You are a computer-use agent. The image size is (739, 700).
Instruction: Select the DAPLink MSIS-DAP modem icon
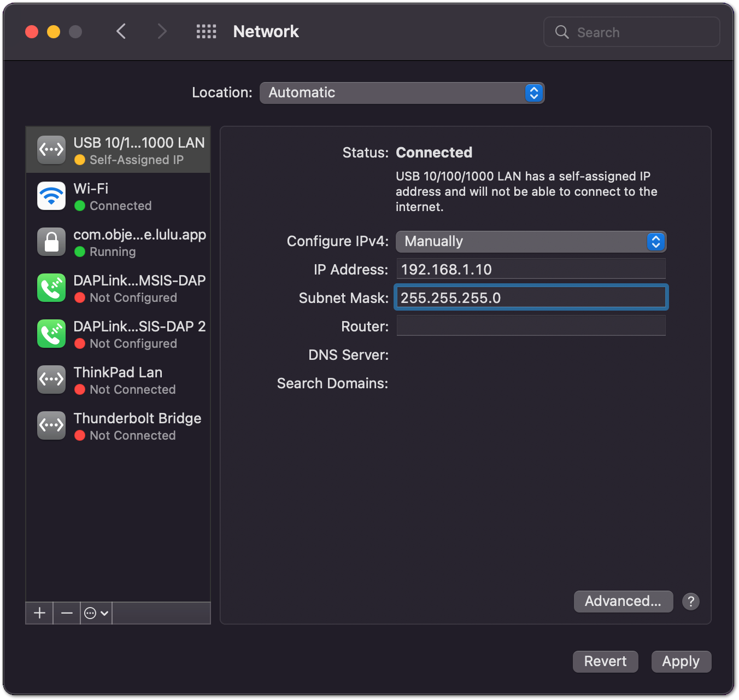(x=51, y=288)
